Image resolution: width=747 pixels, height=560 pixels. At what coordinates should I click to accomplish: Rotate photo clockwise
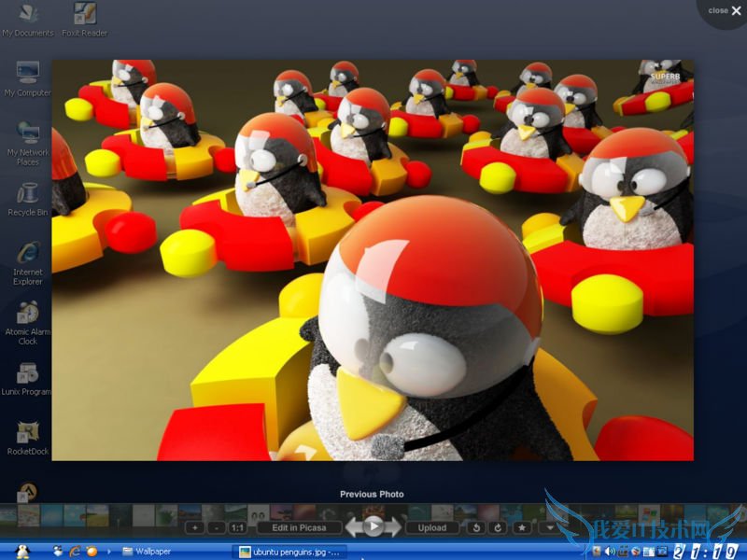click(x=498, y=528)
